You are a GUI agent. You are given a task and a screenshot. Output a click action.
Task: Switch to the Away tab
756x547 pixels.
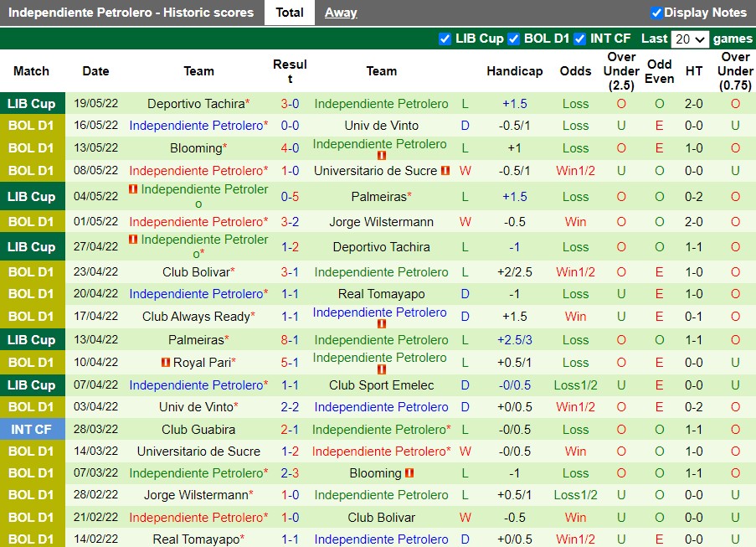[341, 13]
